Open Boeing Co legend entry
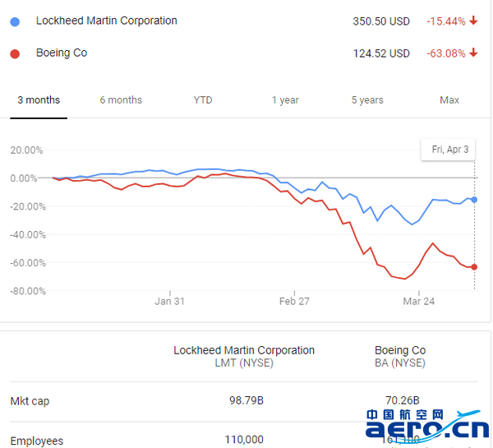 pos(62,53)
